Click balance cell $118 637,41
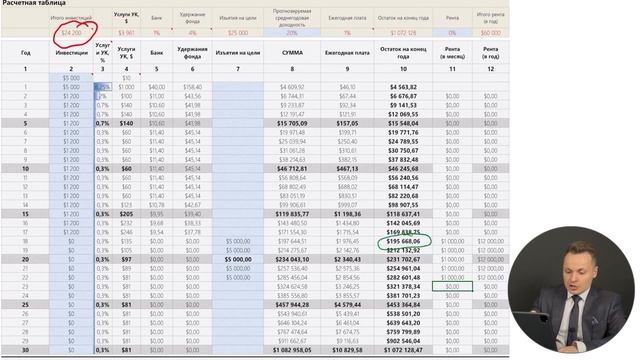This screenshot has width=640, height=360. point(403,214)
